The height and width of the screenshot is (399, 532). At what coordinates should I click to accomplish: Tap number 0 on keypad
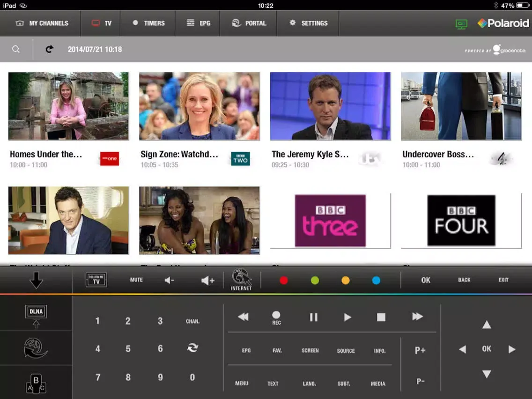(192, 377)
